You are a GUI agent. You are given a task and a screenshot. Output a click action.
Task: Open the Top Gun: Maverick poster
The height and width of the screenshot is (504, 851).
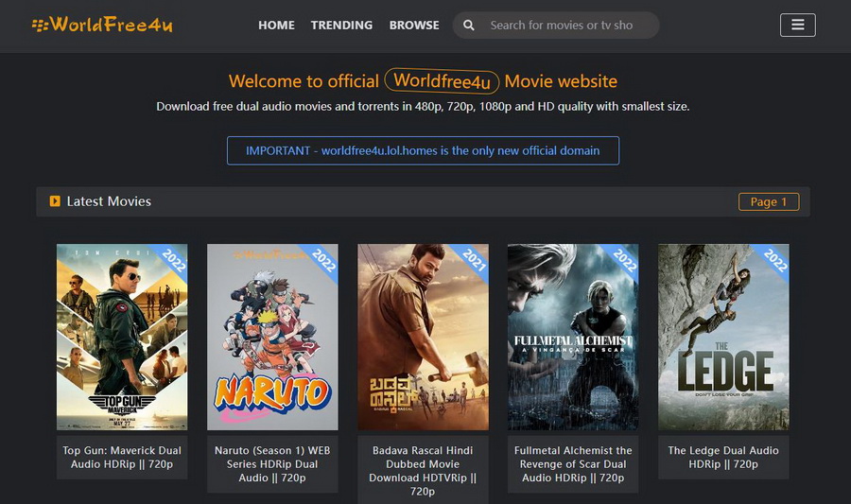122,337
